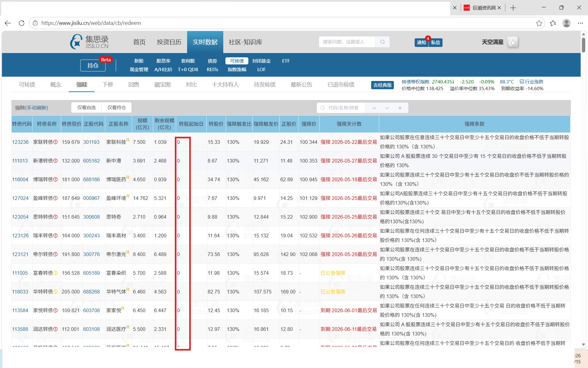Toggle the 仅看持仓 filter

point(117,108)
